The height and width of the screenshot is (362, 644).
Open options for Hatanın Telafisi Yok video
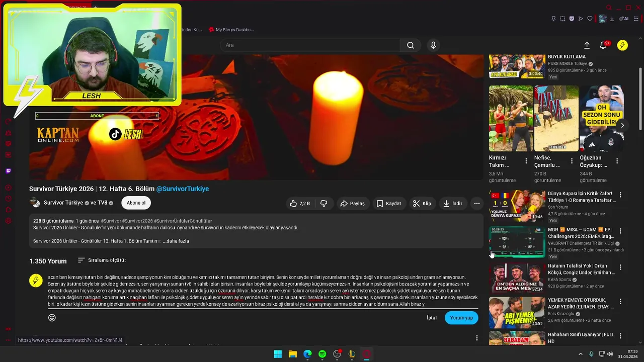(620, 267)
